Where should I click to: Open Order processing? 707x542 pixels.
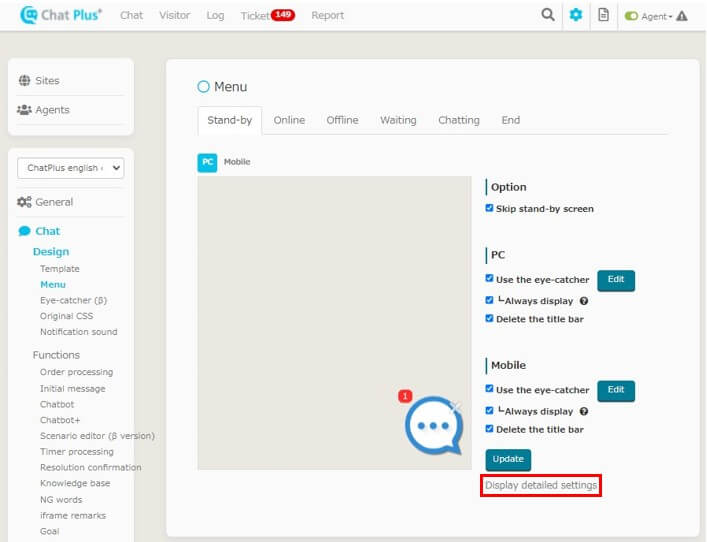coord(76,372)
